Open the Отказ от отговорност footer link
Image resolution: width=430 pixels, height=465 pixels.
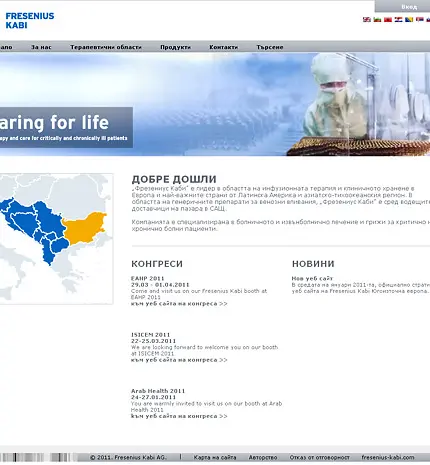point(320,457)
